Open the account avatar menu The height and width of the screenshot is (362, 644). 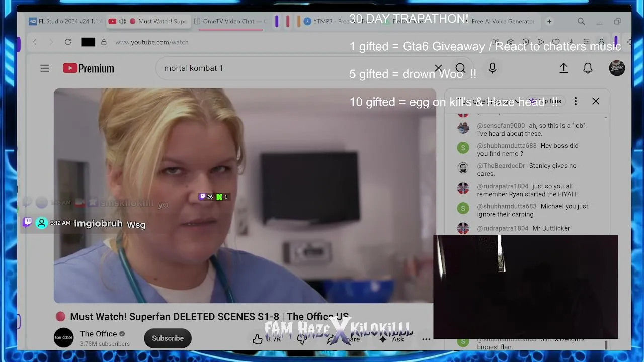(x=617, y=68)
